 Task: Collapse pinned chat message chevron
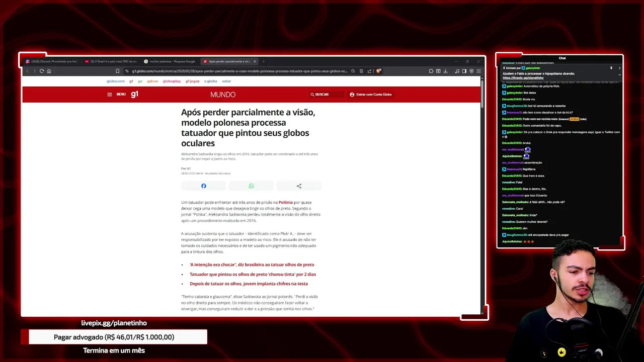pyautogui.click(x=619, y=75)
